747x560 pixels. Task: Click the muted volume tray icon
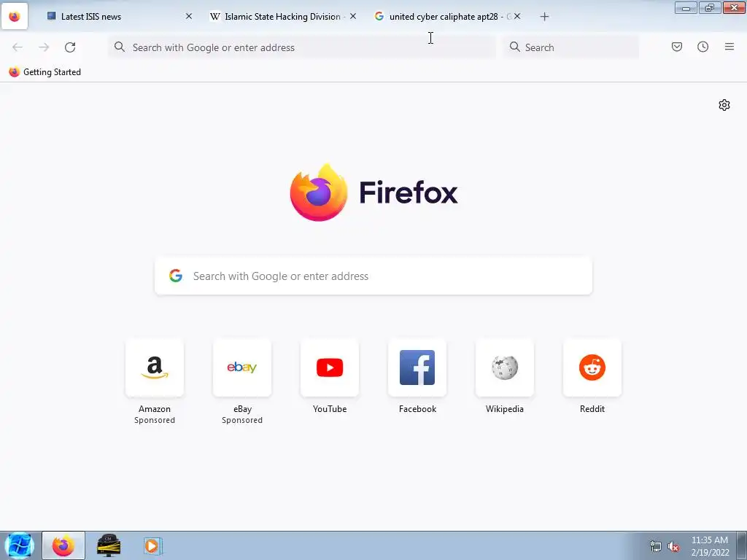tap(673, 546)
